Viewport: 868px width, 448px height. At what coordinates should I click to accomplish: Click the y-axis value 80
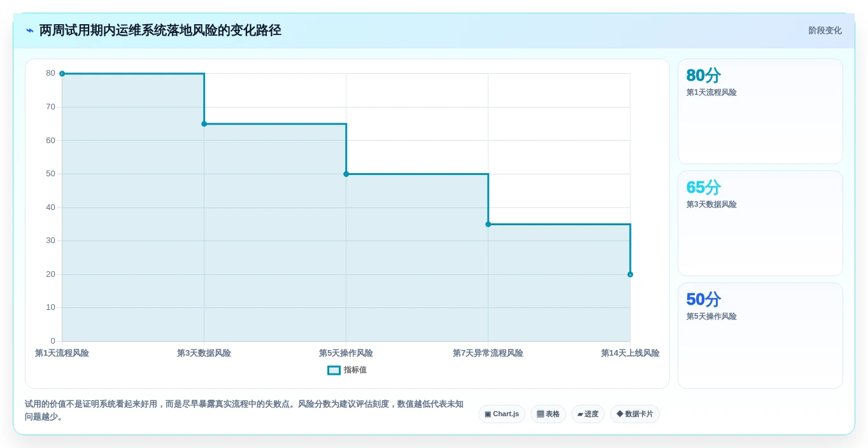50,73
